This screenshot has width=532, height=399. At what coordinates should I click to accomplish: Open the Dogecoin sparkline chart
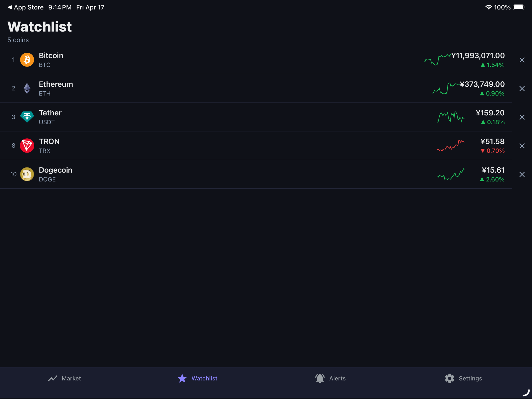tap(451, 174)
